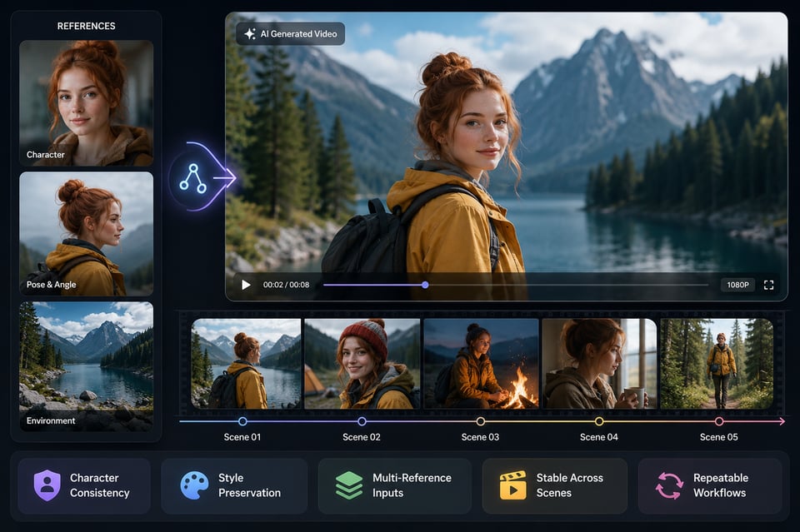Click the Stable Across Scenes clapperboard icon
The width and height of the screenshot is (800, 532).
click(512, 485)
